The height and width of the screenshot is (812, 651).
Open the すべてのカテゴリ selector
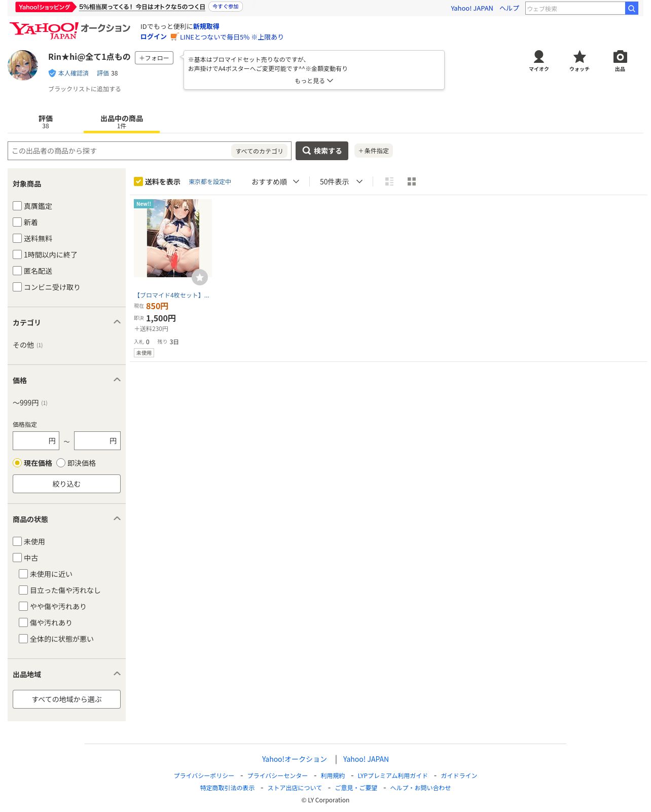point(259,151)
